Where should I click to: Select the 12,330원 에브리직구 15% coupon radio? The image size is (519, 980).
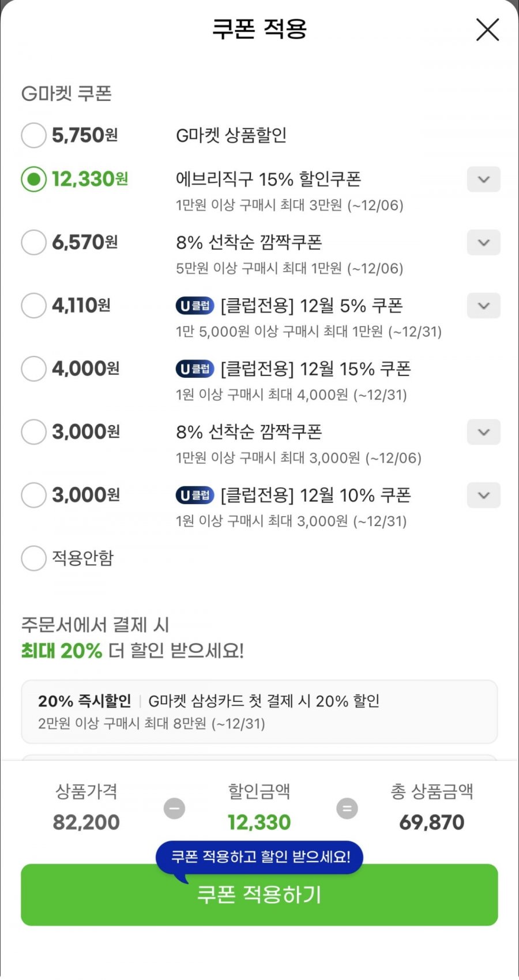pyautogui.click(x=33, y=179)
